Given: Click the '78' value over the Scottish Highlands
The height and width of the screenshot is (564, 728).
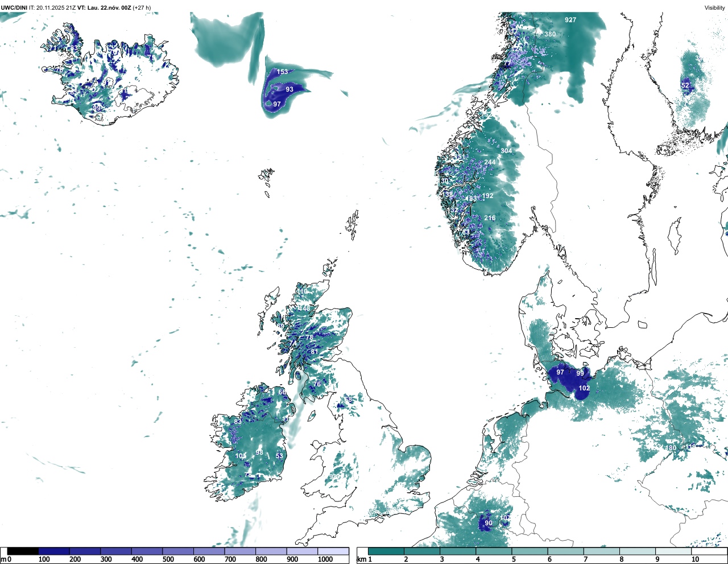Looking at the screenshot, I should [309, 337].
